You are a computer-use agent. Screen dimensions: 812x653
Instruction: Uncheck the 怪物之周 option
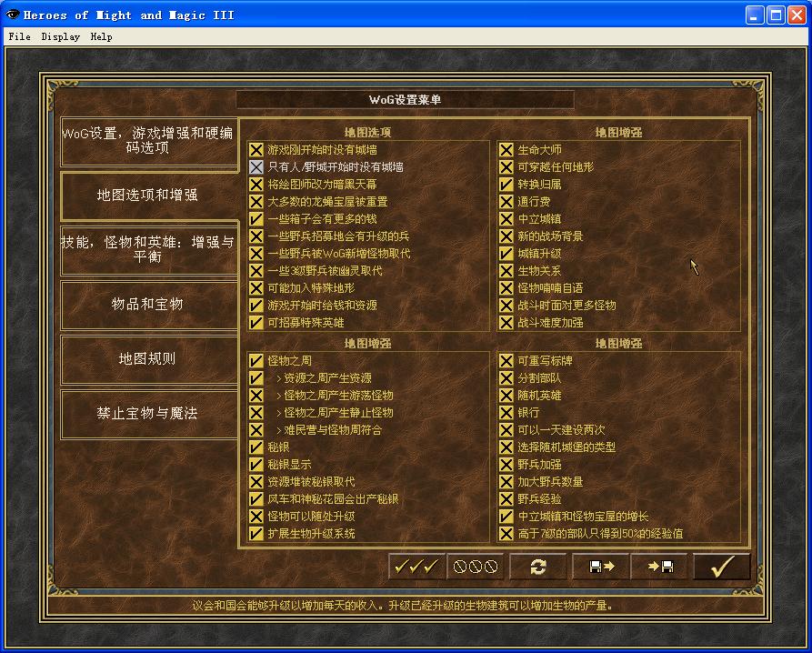[x=256, y=361]
